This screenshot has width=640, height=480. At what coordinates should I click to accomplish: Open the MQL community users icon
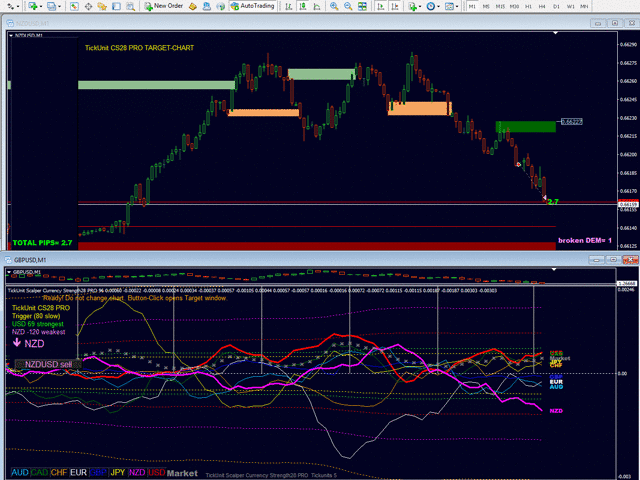click(207, 6)
